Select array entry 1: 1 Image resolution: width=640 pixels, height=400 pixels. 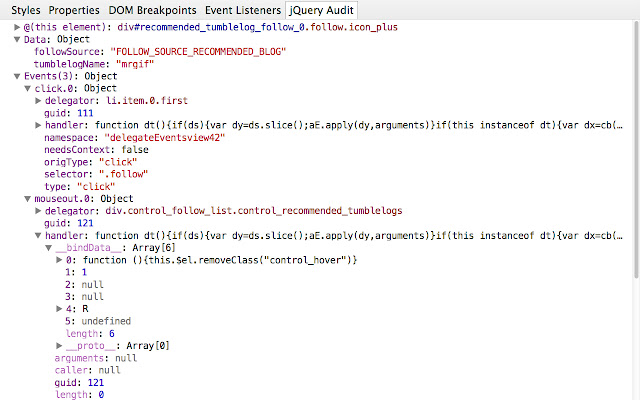coord(76,272)
